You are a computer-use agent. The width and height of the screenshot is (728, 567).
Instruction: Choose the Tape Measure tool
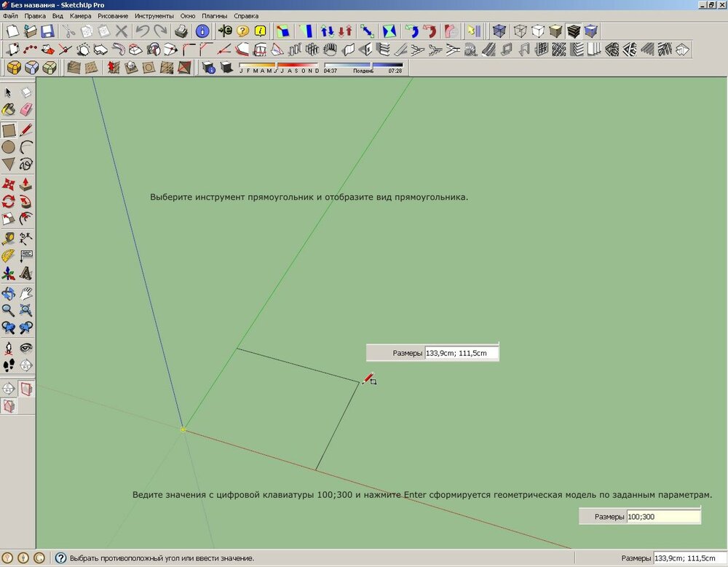coord(9,238)
